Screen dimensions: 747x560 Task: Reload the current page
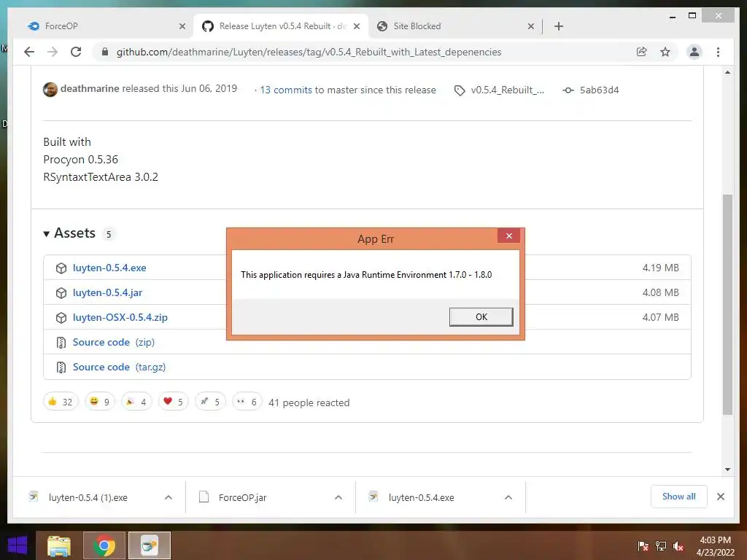coord(76,52)
